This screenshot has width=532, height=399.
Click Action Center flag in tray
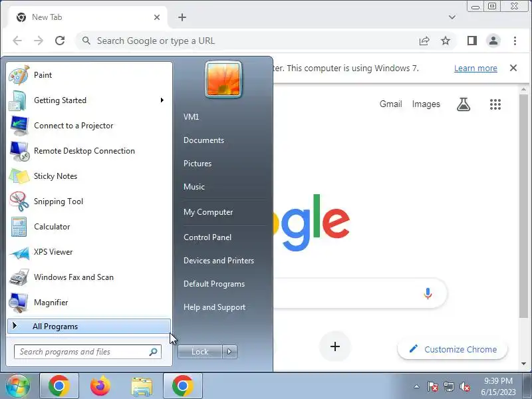click(x=433, y=386)
